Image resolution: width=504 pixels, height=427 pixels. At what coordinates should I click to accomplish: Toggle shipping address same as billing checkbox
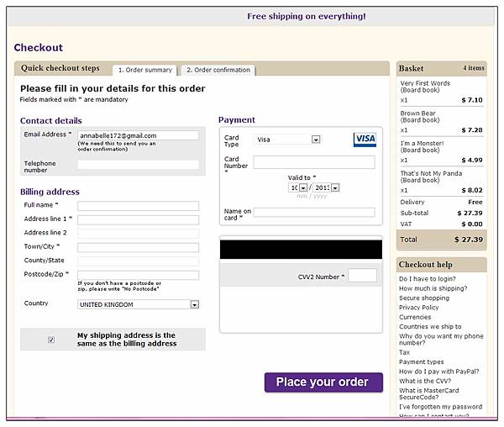click(51, 340)
